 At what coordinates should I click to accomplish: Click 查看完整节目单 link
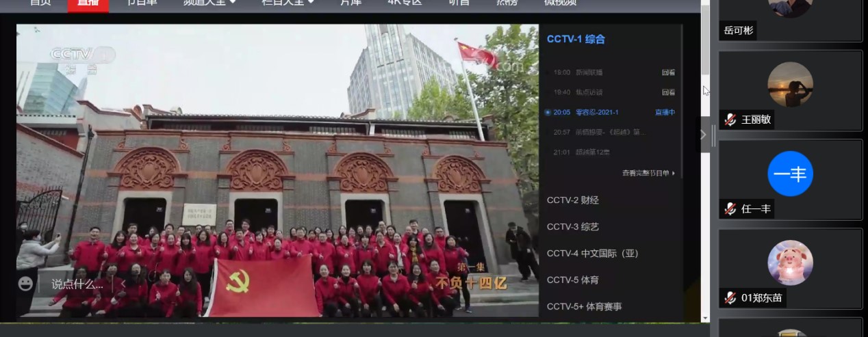(648, 173)
